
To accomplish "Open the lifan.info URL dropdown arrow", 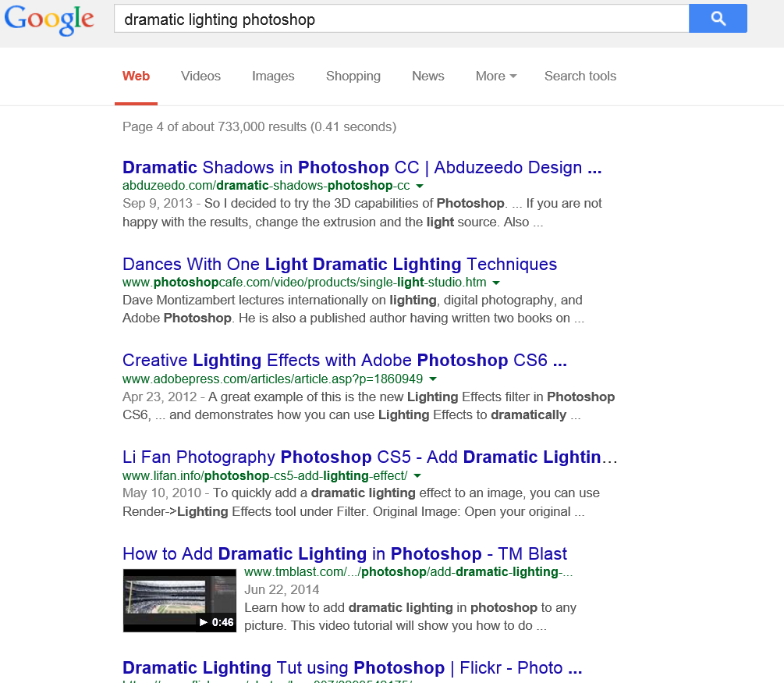I will [x=417, y=476].
